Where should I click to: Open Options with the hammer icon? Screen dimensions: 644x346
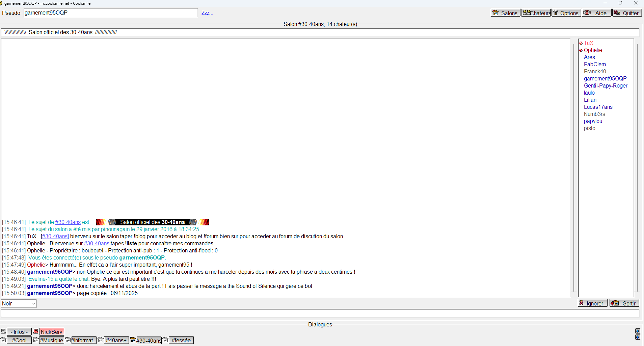[566, 13]
